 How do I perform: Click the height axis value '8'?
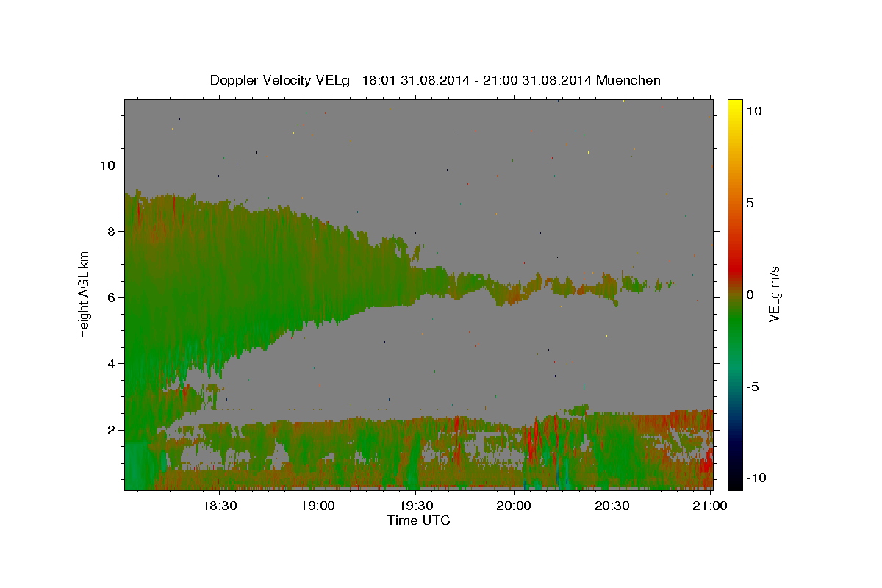coord(112,231)
